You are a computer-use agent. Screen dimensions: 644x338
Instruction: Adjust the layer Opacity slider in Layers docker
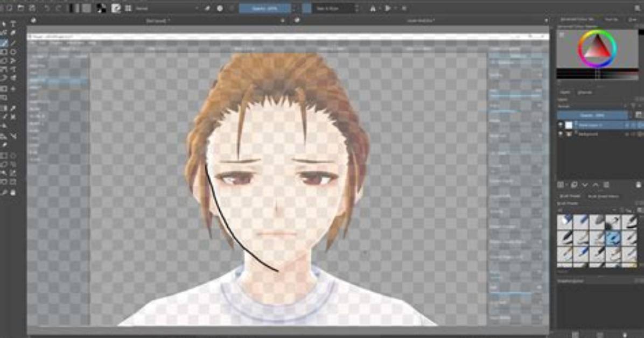coord(593,115)
